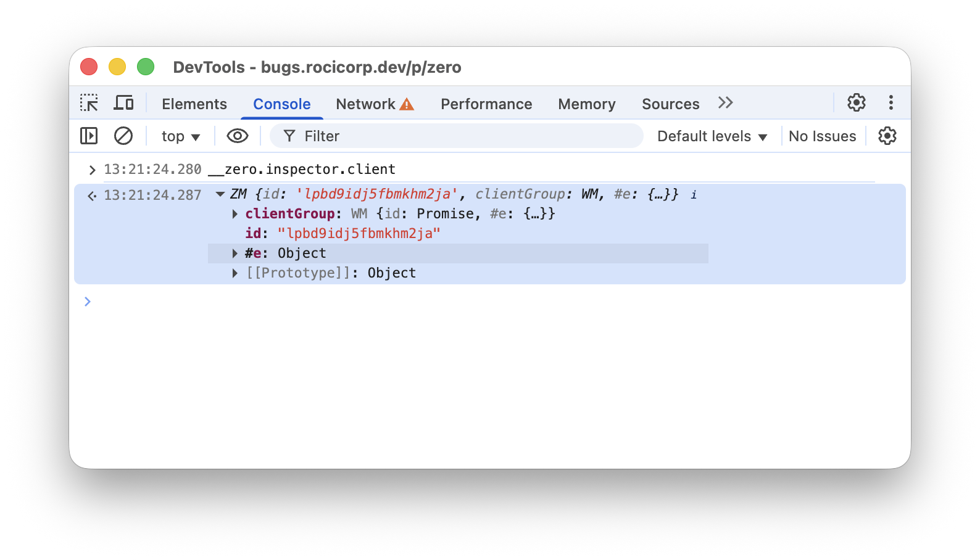Click the No Issues button
This screenshot has width=980, height=560.
pos(822,136)
